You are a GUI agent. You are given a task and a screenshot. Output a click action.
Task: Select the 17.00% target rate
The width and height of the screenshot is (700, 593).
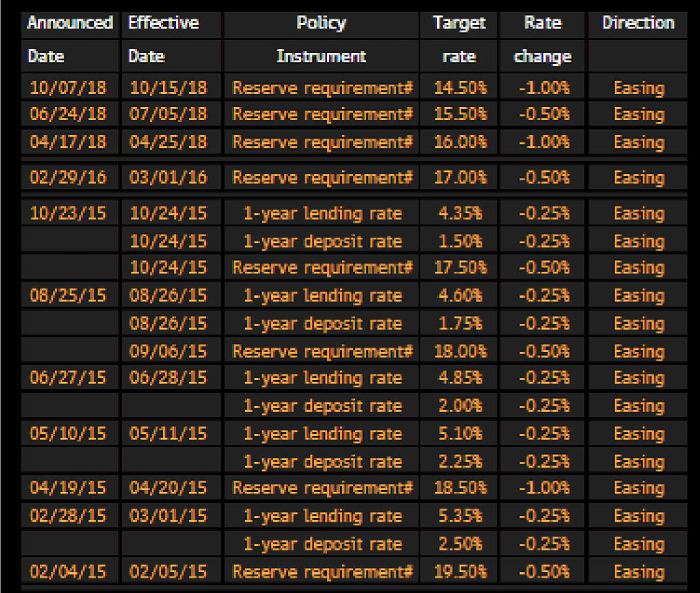coord(460,178)
